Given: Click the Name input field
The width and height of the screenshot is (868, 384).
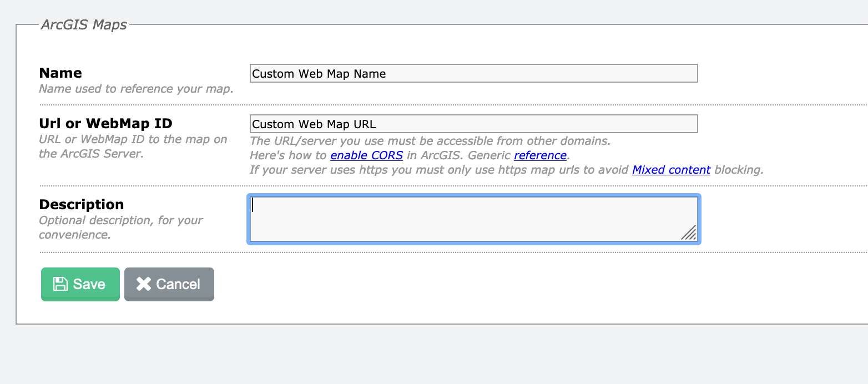Looking at the screenshot, I should coord(473,73).
